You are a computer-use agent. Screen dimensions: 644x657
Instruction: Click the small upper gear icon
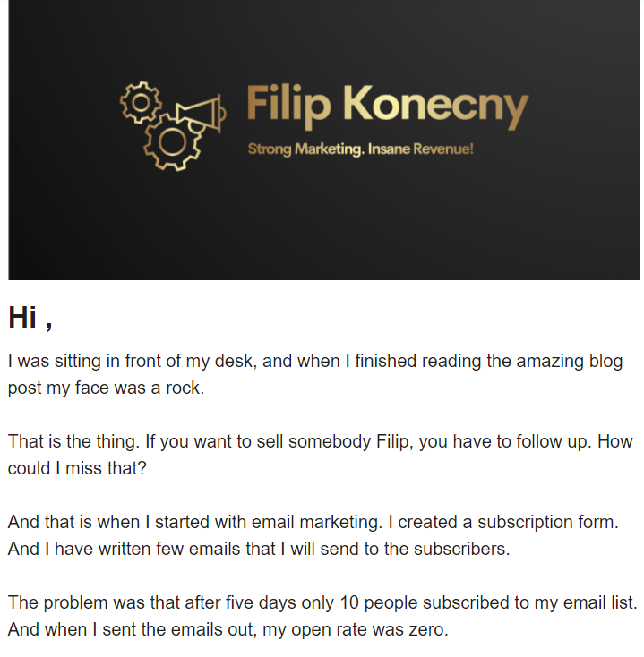pos(139,102)
